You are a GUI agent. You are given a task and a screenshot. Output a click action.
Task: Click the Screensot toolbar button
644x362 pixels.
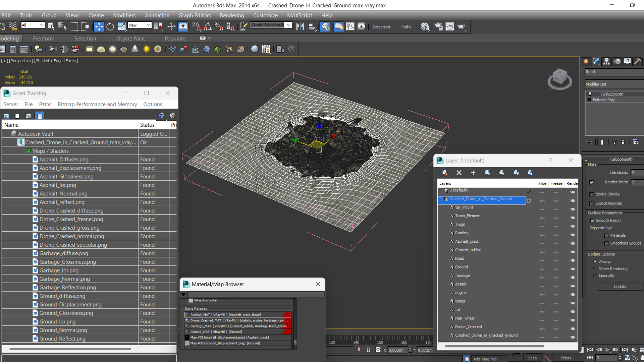[x=381, y=27]
